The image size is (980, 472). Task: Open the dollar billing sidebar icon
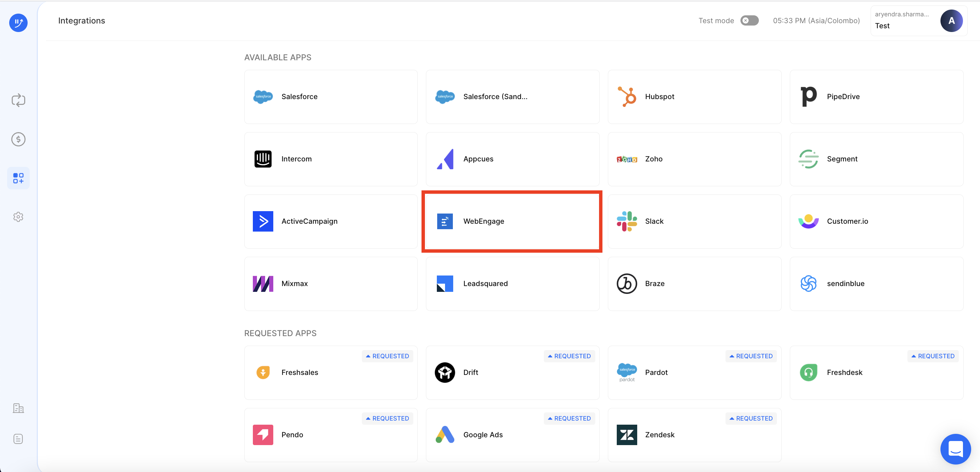(18, 139)
